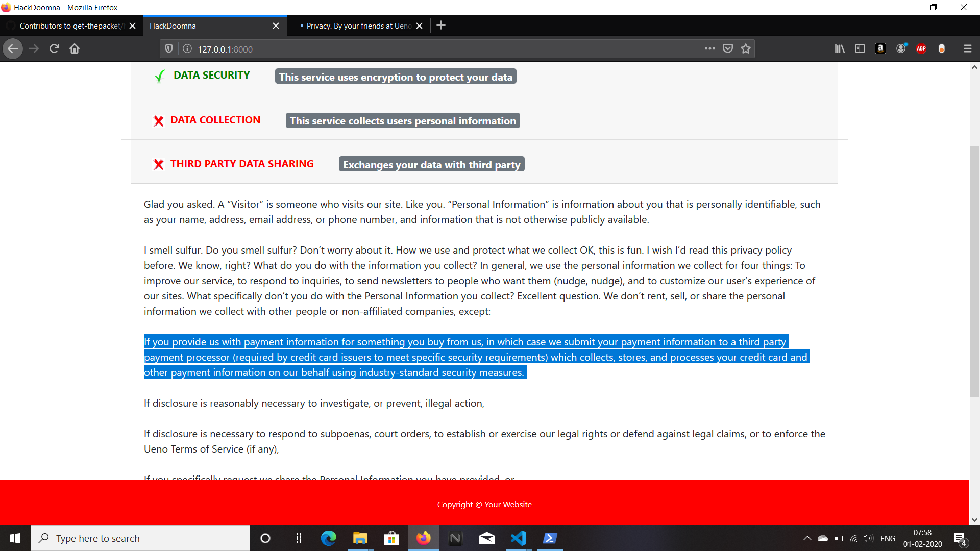Open page actions three-dot menu
Screen dimensions: 980x551
click(709, 49)
